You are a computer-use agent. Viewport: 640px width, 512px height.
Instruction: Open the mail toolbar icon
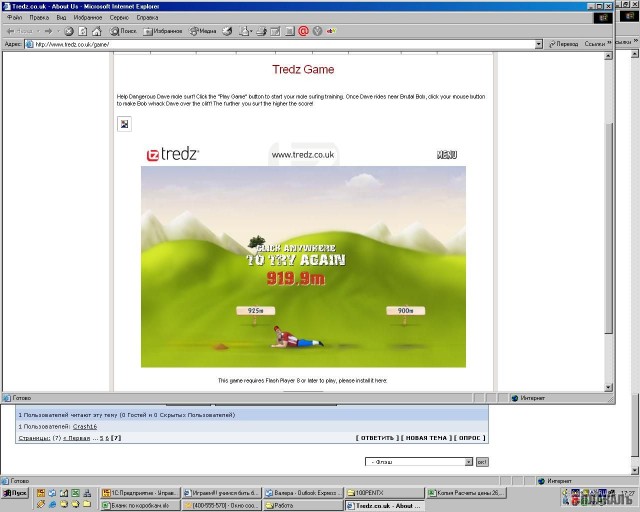pos(244,31)
